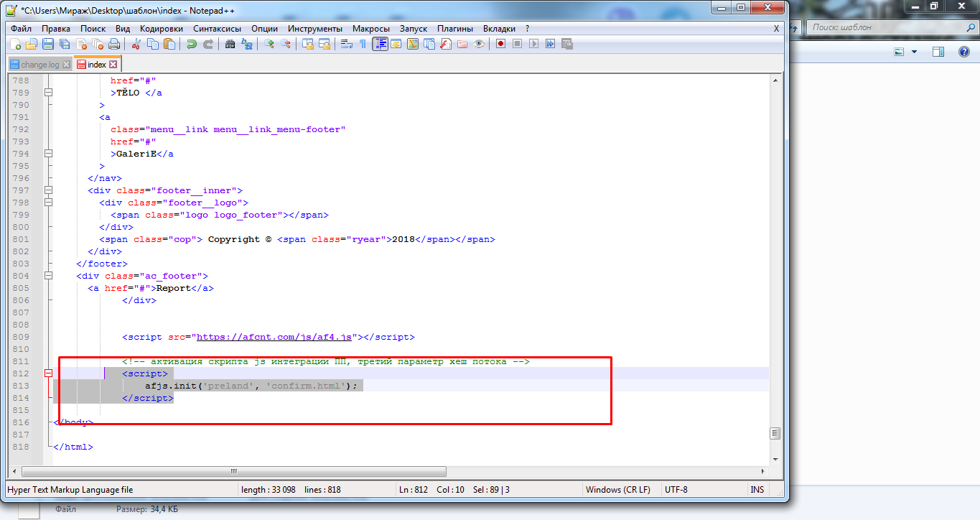Open the Function List panel icon
Viewport: 980px width, 520px height.
pyautogui.click(x=445, y=44)
